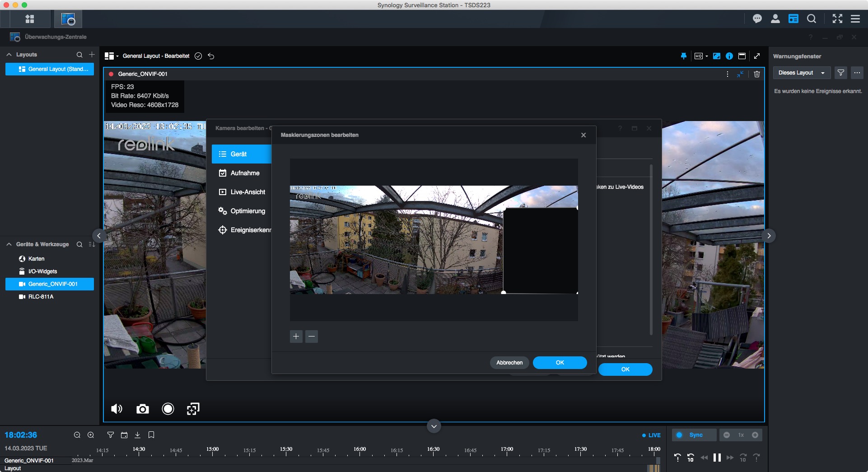Screen dimensions: 868x472
Task: Switch to LIVE view mode
Action: pos(651,435)
